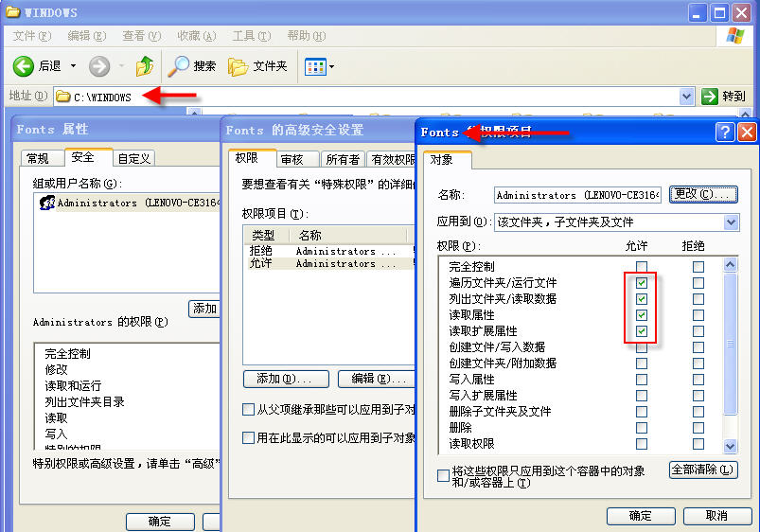Go up one folder level icon
760x532 pixels.
tap(145, 66)
